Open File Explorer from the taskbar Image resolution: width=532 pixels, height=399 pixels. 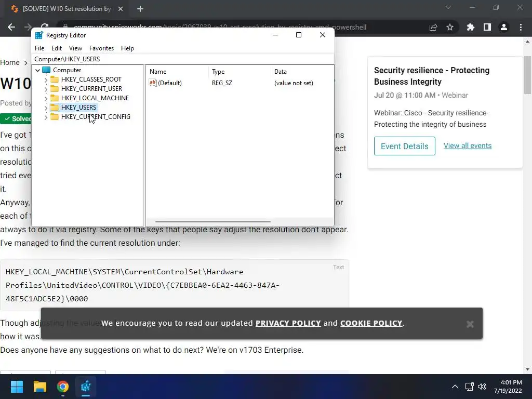tap(39, 387)
